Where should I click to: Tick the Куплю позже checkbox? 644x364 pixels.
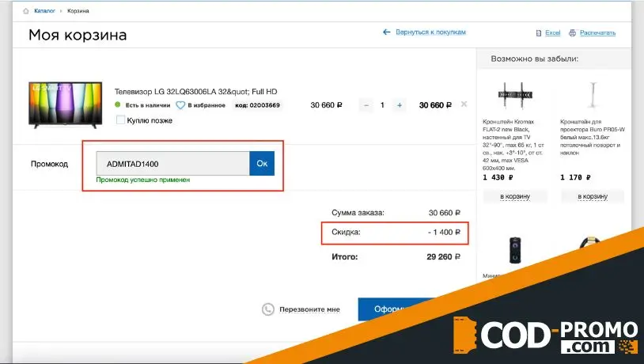(x=120, y=120)
